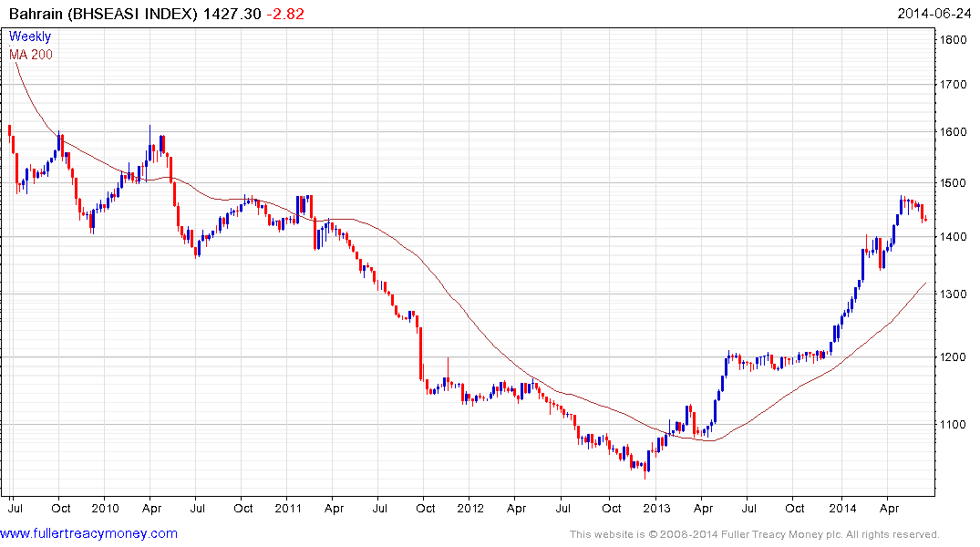Image resolution: width=980 pixels, height=547 pixels.
Task: Click the 2012 year label on time axis
Action: coord(470,508)
